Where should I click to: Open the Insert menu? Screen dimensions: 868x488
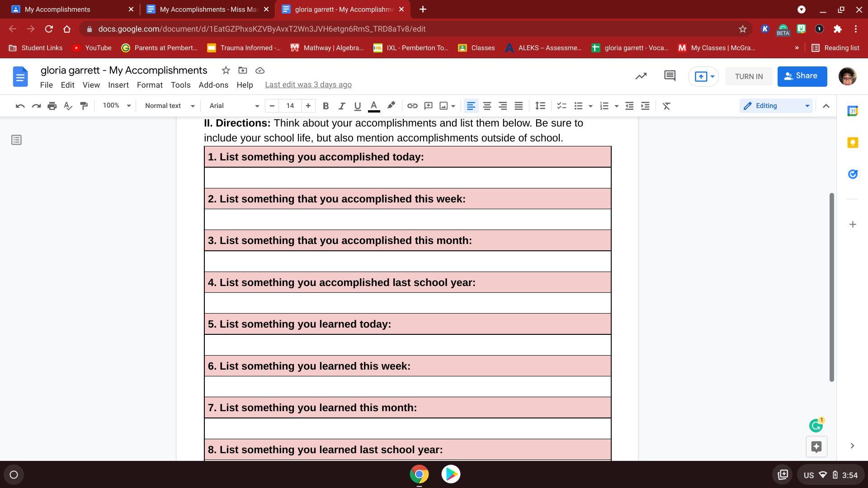(118, 85)
